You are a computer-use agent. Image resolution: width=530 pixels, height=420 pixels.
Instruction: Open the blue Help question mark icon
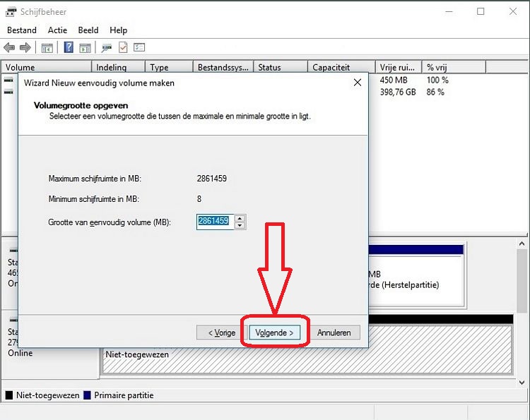[x=69, y=47]
